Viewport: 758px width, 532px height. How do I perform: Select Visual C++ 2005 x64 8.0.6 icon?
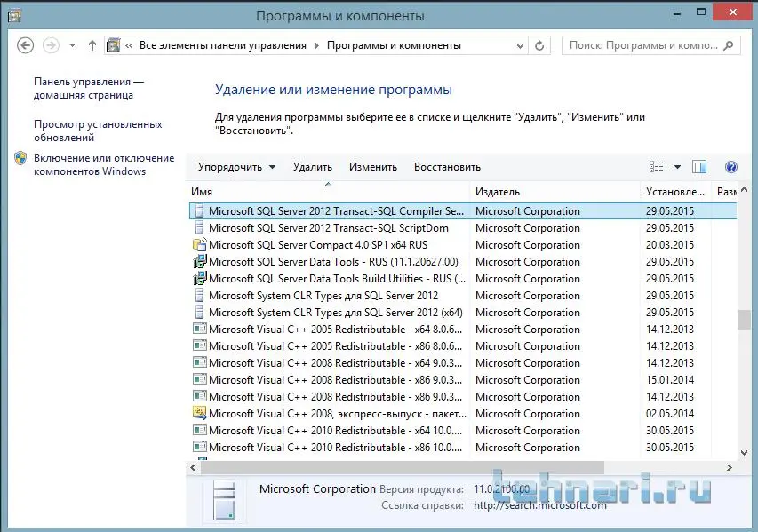[200, 329]
